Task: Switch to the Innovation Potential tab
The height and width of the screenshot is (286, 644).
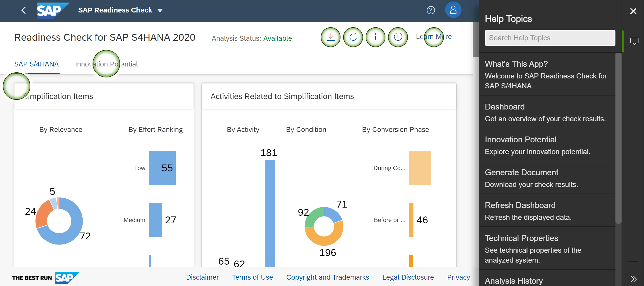Action: [106, 64]
